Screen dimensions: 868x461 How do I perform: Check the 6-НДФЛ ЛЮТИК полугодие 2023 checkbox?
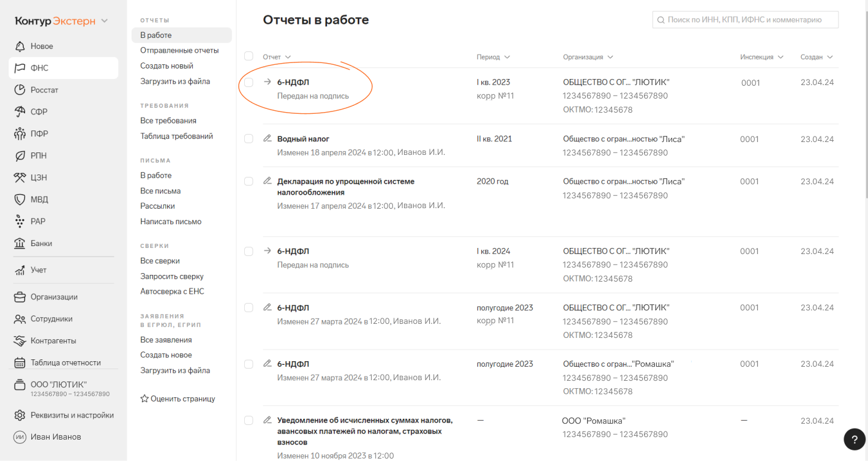tap(249, 307)
